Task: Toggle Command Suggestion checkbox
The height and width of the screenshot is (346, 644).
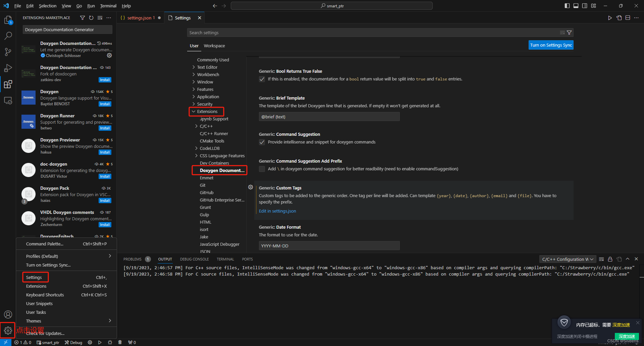Action: (x=262, y=142)
